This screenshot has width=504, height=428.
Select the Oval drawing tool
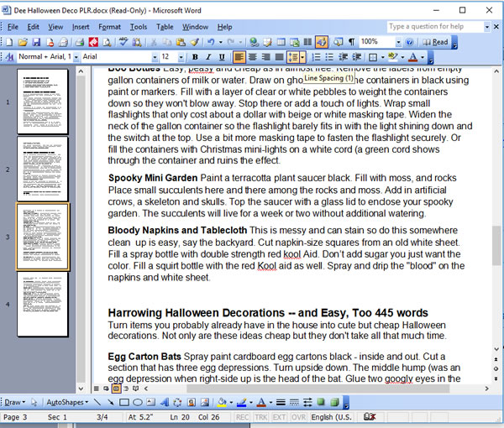click(138, 402)
